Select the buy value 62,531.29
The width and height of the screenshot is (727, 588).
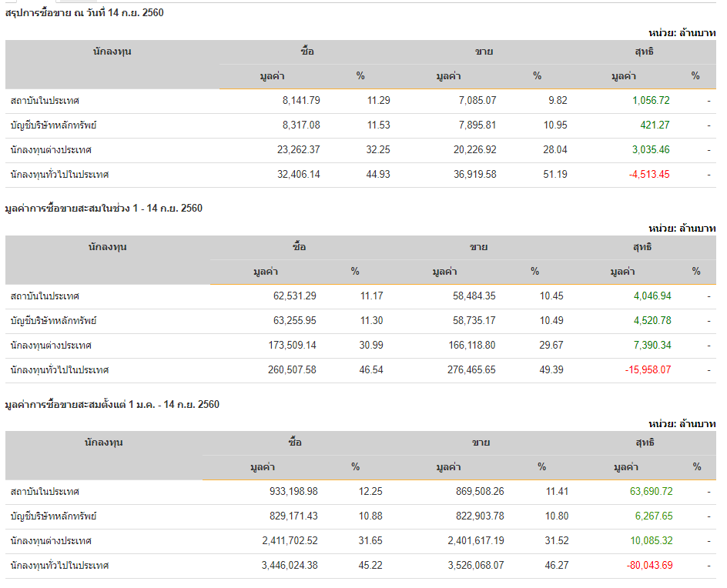click(295, 296)
